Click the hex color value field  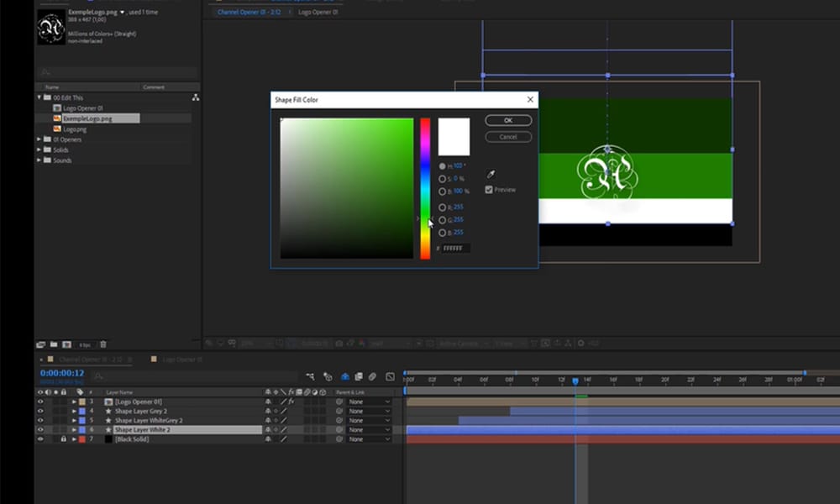456,249
